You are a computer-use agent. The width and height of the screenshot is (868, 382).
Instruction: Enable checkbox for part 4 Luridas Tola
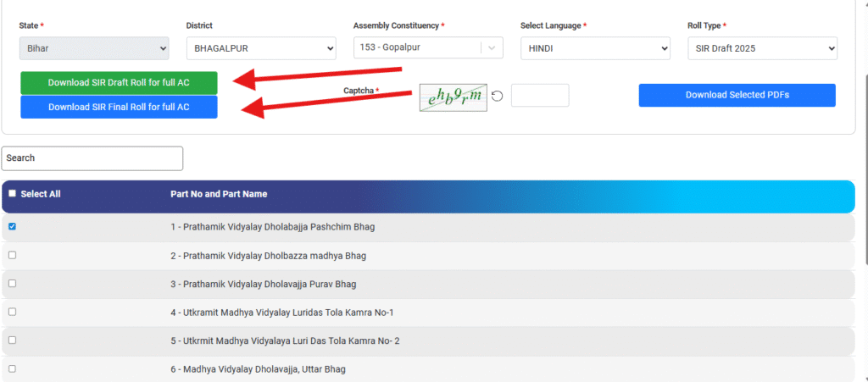(x=12, y=312)
